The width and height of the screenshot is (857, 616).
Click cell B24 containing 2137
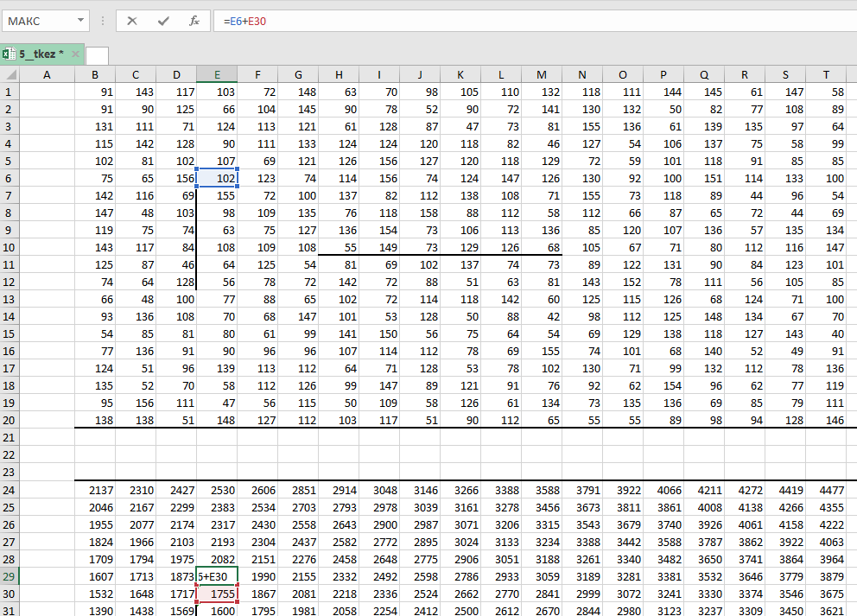tap(95, 490)
